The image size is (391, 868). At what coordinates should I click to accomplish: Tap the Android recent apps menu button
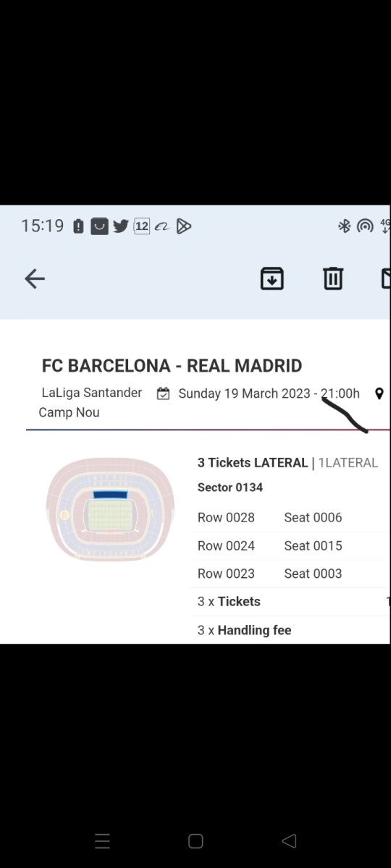coord(103,841)
